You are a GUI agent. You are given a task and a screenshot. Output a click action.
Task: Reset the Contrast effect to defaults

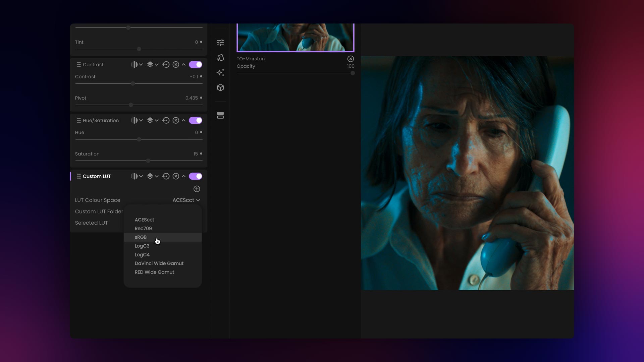coord(166,64)
